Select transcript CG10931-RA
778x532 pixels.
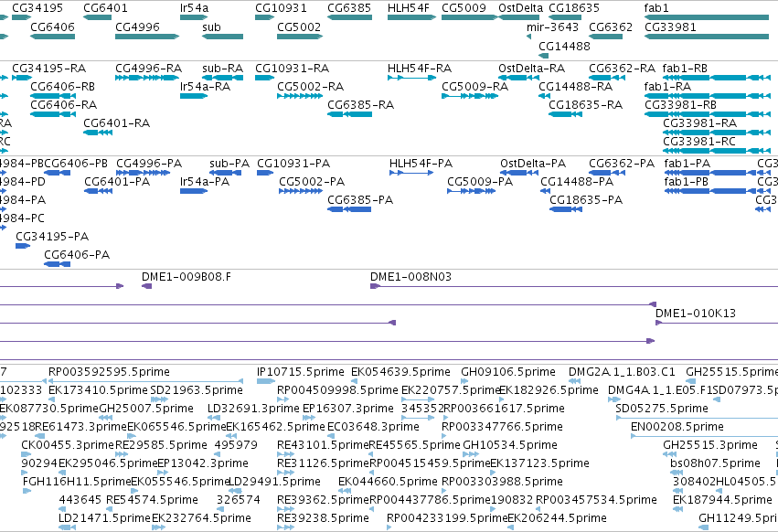click(264, 78)
